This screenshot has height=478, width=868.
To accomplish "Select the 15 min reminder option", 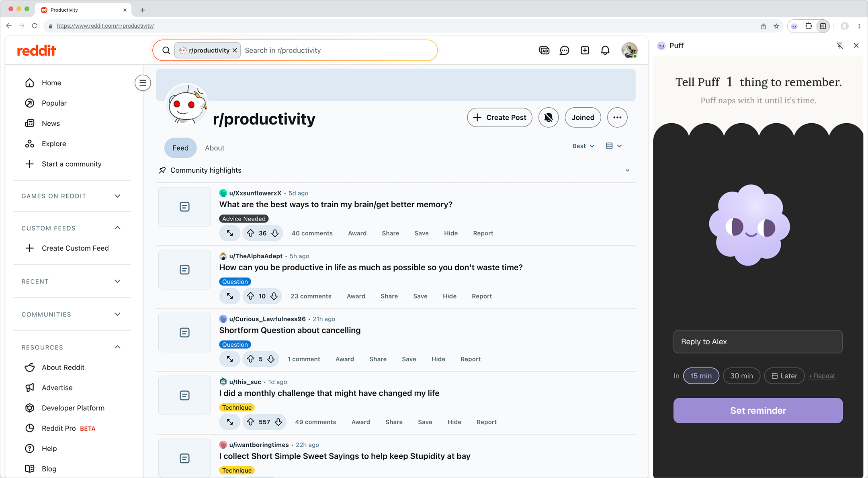I will 701,376.
